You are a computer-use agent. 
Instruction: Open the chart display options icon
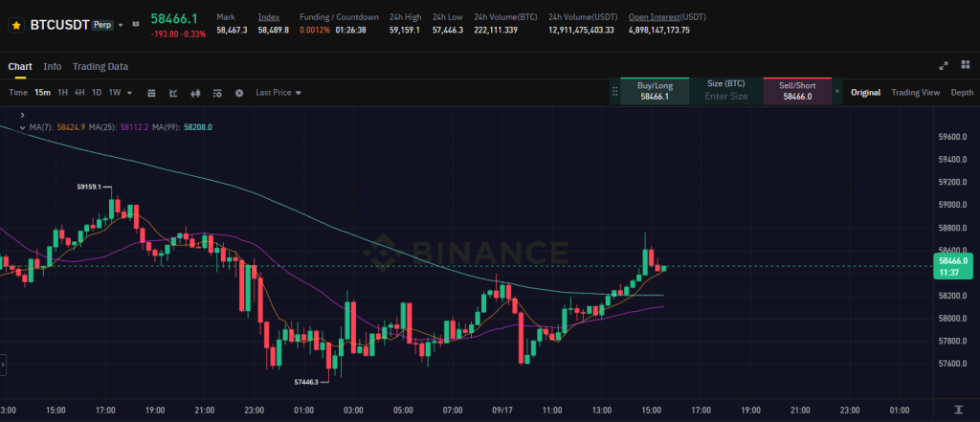[217, 93]
